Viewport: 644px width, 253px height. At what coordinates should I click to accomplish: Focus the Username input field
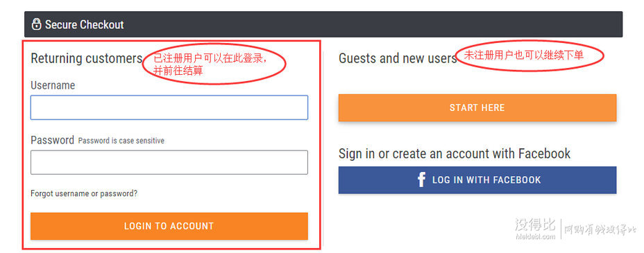point(169,107)
